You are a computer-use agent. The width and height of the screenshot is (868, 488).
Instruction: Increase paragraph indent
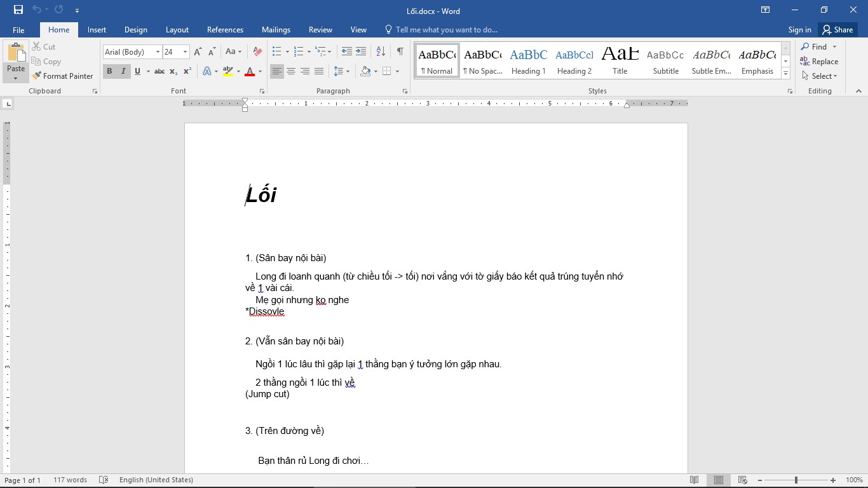[x=361, y=51]
